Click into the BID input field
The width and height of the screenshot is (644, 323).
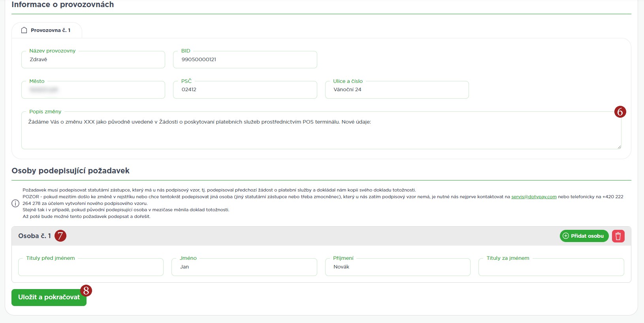coord(245,60)
